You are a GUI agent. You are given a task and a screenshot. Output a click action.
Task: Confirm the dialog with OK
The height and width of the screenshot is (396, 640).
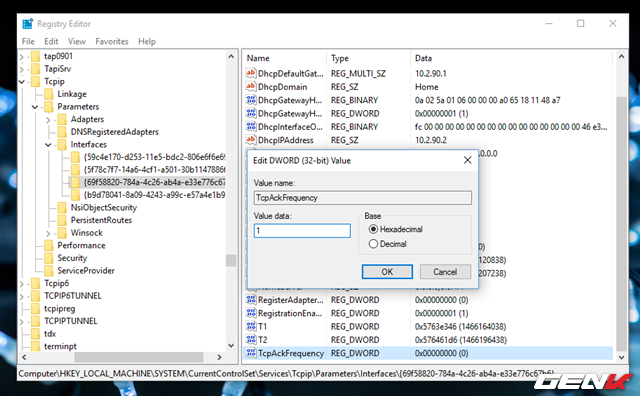pos(387,272)
